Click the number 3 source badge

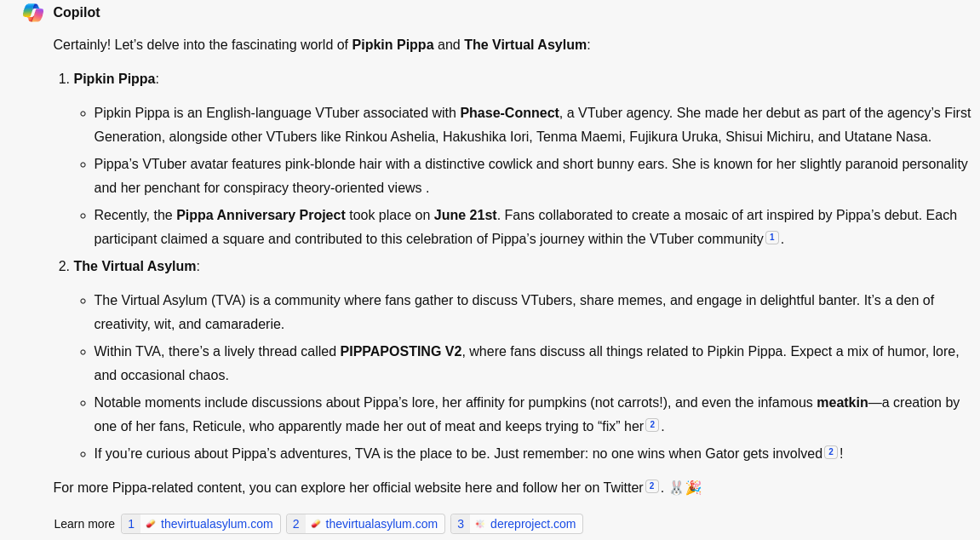point(461,524)
